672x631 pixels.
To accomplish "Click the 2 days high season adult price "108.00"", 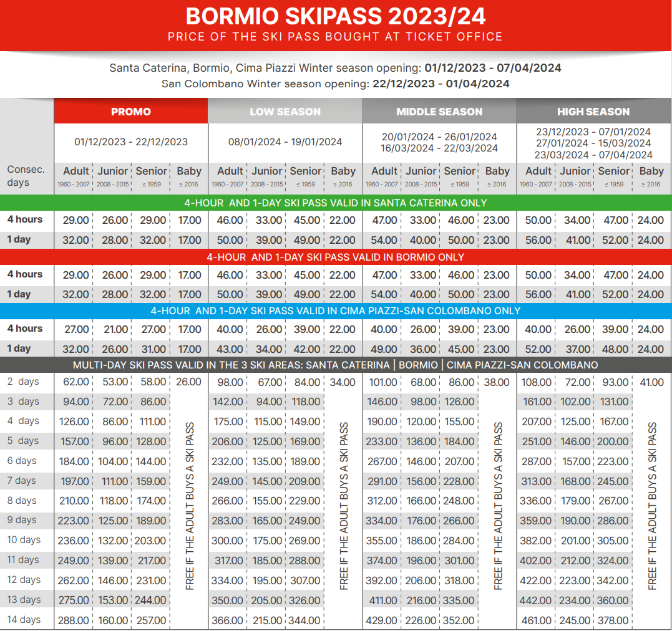I will point(536,382).
